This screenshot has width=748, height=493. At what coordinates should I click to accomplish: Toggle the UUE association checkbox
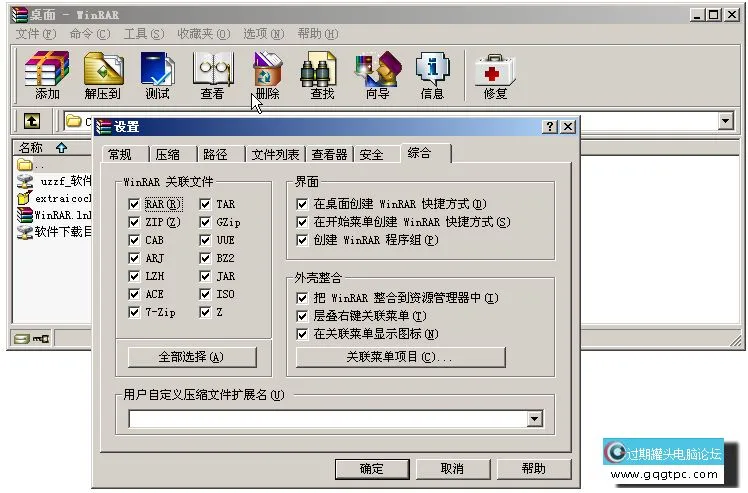click(x=205, y=240)
